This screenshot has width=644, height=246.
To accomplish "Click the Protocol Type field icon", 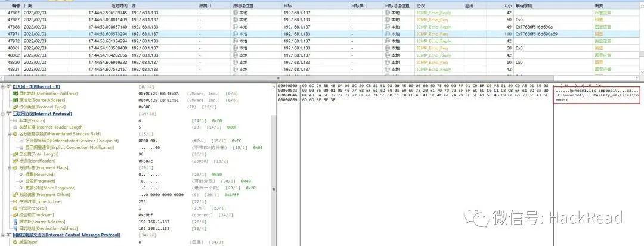I will (x=15, y=107).
